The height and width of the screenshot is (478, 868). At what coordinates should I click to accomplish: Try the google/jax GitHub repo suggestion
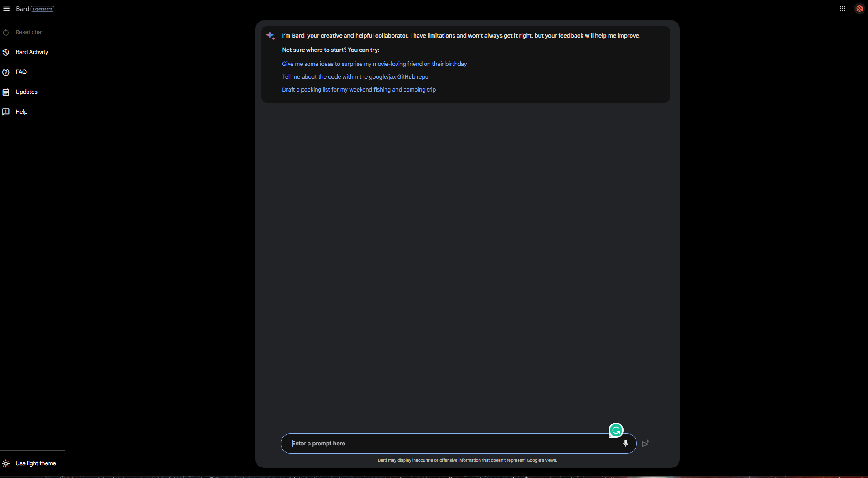[355, 77]
